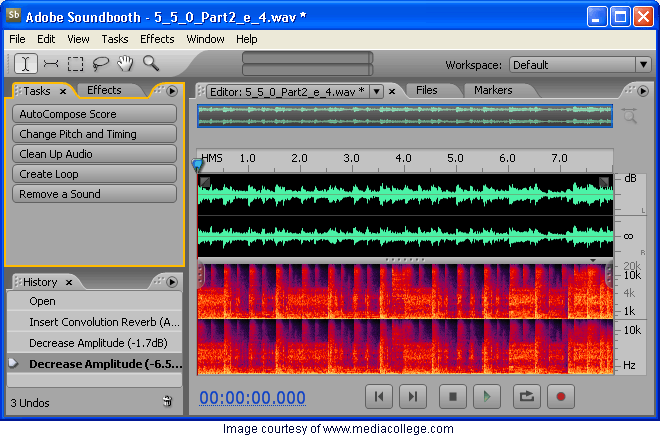Select the Tasks panel tab
Screen dimensions: 660x436
[x=37, y=91]
